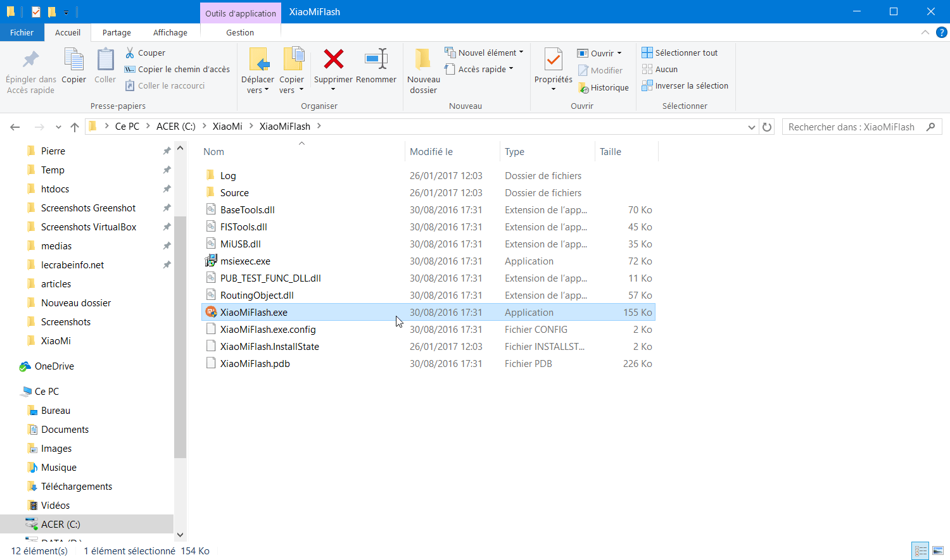The image size is (950, 560).
Task: Collapse the ribbon with the chevron
Action: tap(925, 32)
